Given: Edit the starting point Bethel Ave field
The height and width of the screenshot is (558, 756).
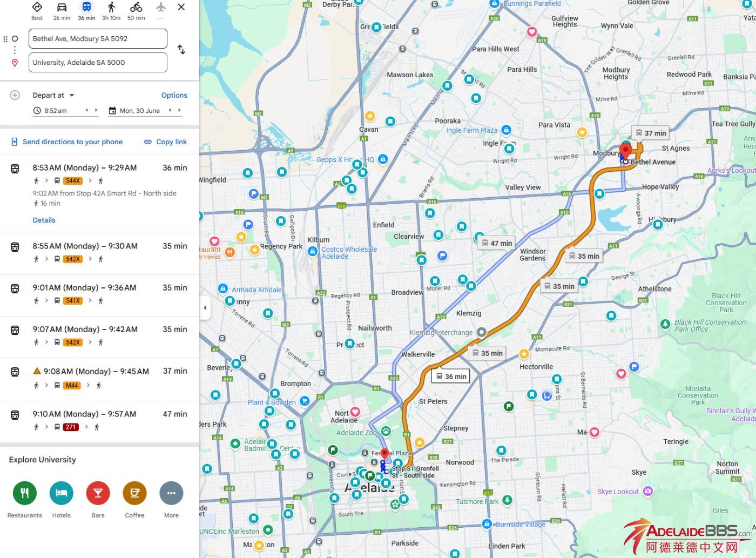Looking at the screenshot, I should point(98,39).
